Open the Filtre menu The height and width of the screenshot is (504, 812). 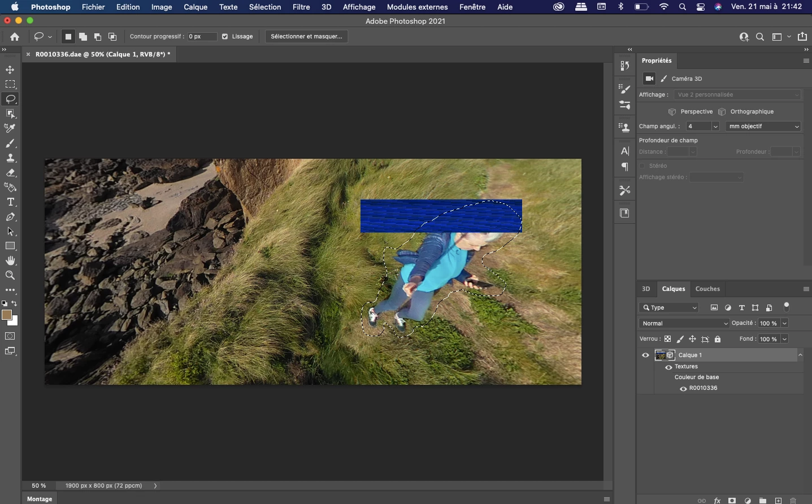(x=301, y=7)
